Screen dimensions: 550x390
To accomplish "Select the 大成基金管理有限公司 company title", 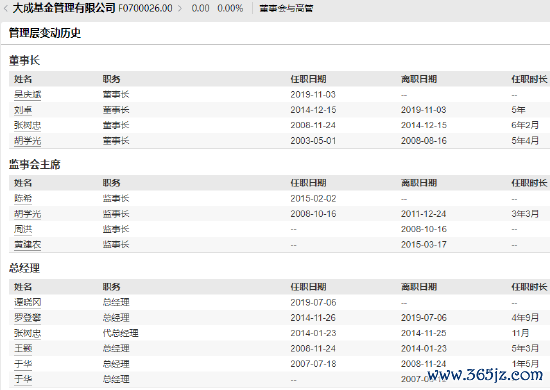I will (x=64, y=8).
